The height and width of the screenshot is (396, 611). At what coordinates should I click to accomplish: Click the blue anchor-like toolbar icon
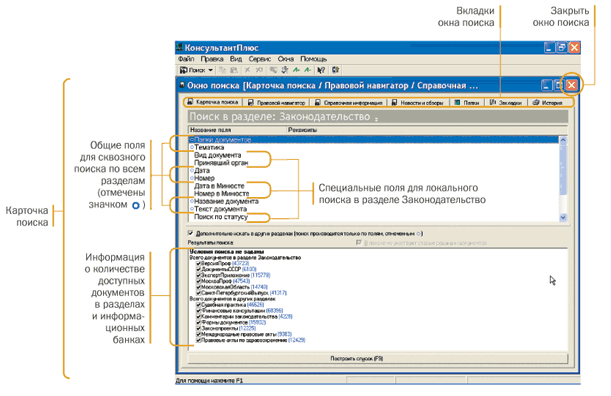[285, 70]
